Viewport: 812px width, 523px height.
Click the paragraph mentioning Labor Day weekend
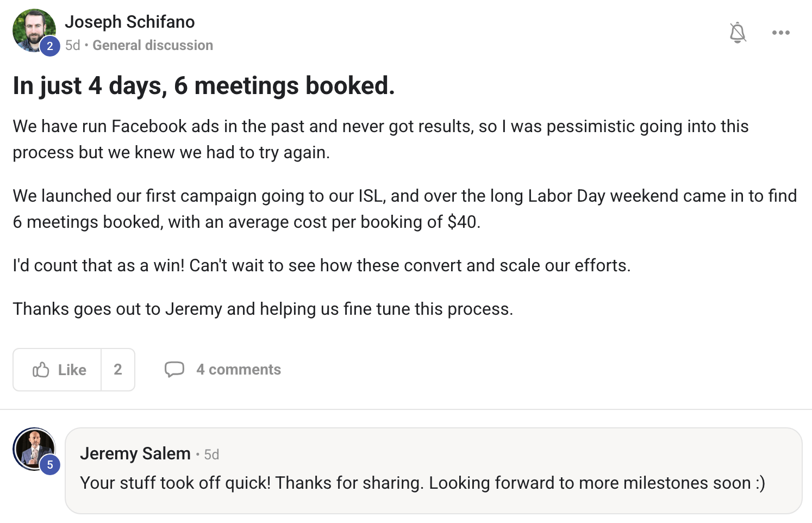point(404,209)
